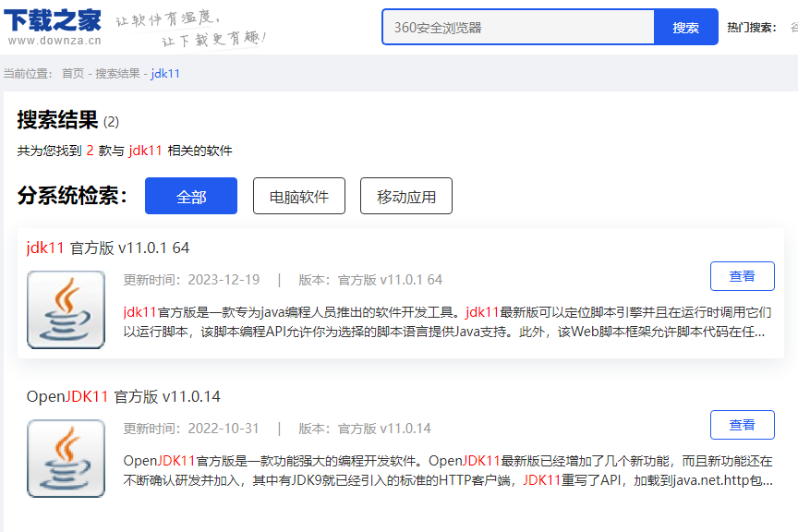Click the site slogan 让软件有温度
The image size is (798, 532).
[x=168, y=18]
